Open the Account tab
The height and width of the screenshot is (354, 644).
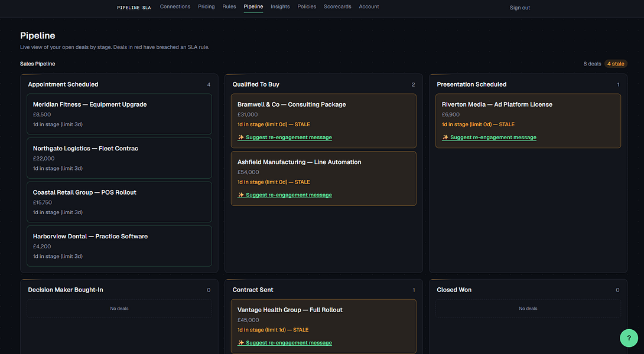point(369,6)
